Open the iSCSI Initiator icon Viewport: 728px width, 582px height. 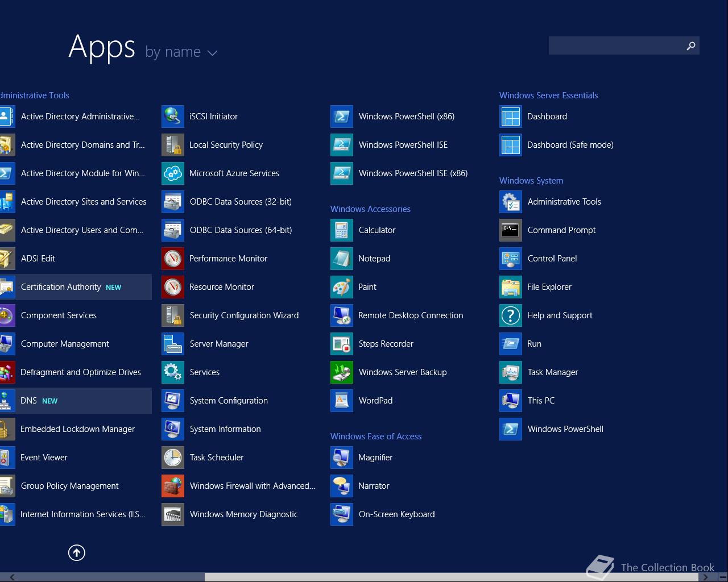173,117
